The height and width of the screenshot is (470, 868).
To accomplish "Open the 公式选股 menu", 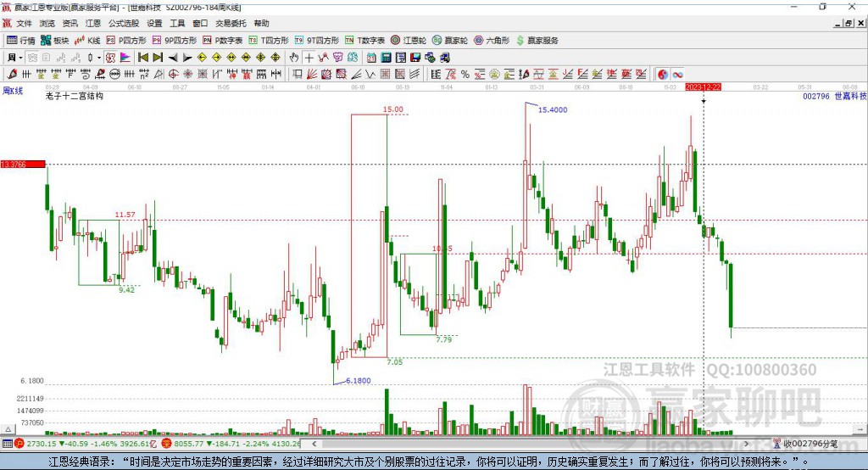I will [x=124, y=23].
